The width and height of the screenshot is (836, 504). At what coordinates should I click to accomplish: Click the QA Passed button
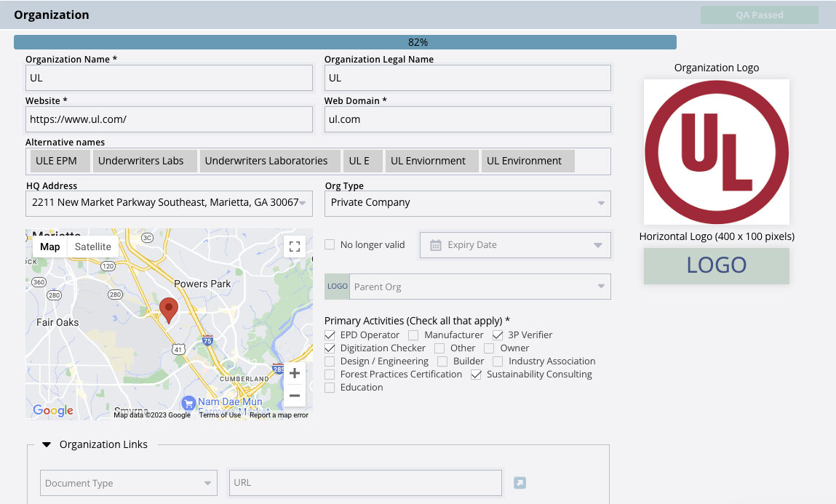(759, 15)
